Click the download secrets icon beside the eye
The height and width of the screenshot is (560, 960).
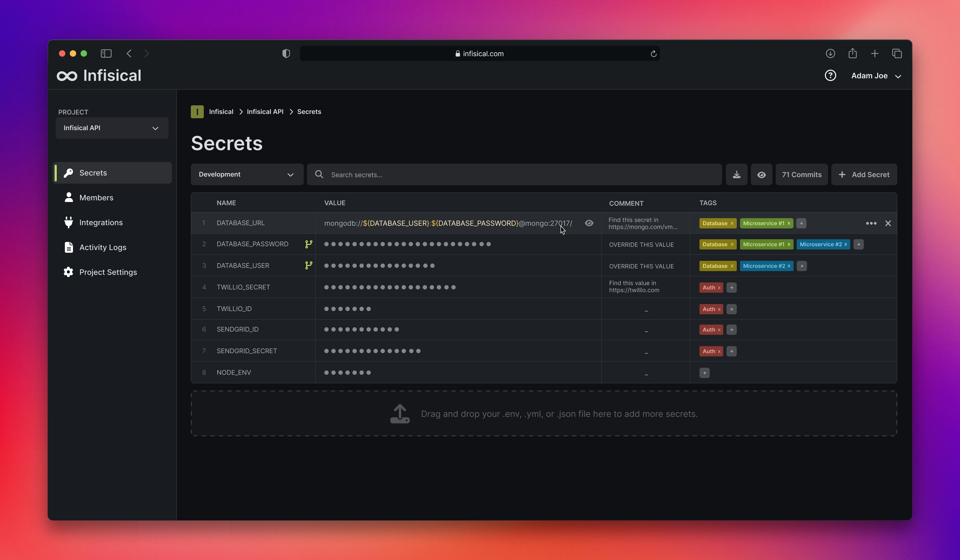pos(737,174)
